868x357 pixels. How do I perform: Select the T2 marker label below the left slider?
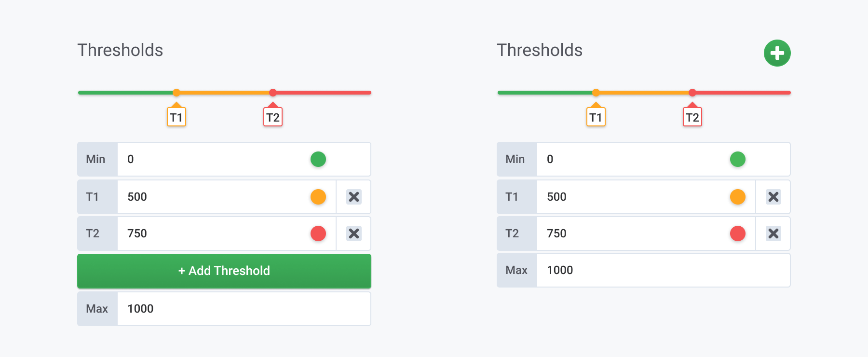(272, 116)
